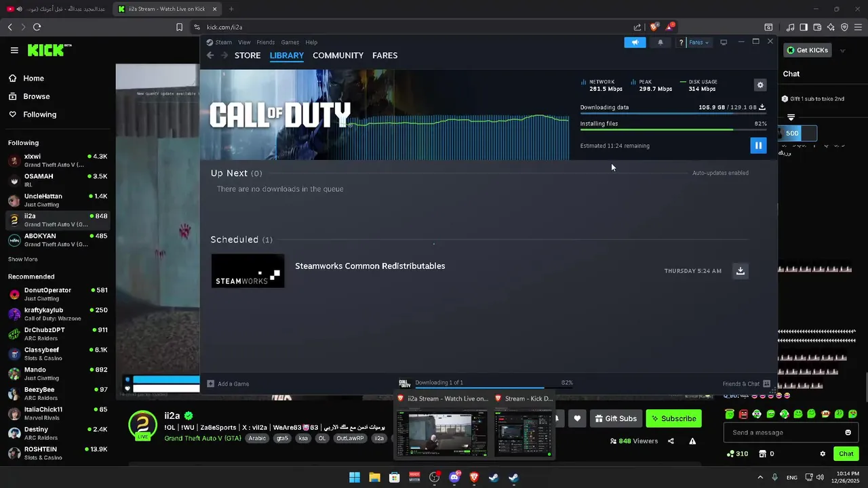Click the Windows Start button
The width and height of the screenshot is (868, 488).
(355, 477)
